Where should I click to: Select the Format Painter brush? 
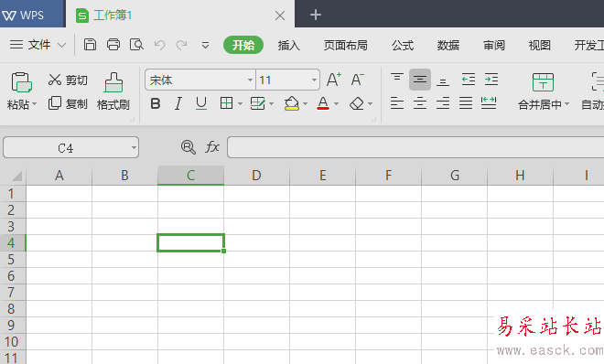coord(113,82)
